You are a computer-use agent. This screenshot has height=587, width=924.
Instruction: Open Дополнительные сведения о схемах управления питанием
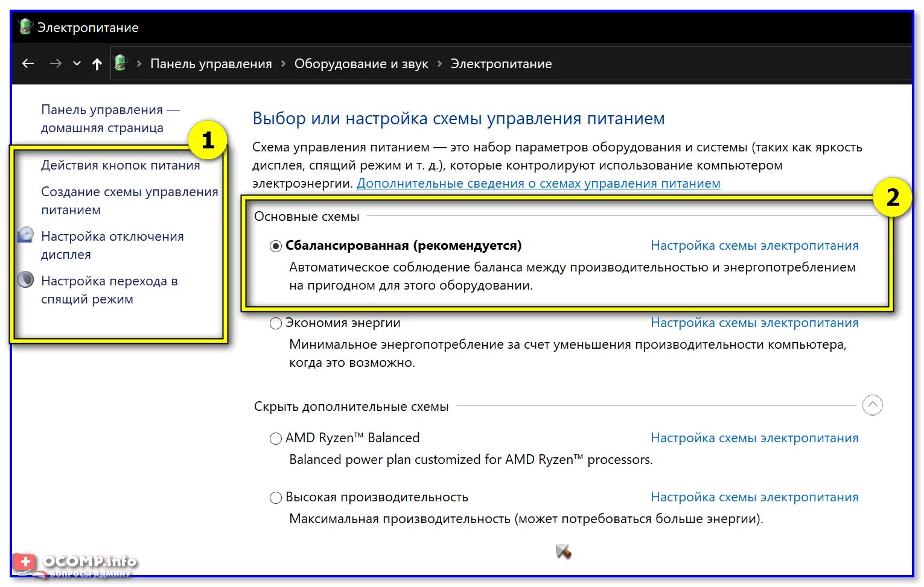(x=538, y=183)
